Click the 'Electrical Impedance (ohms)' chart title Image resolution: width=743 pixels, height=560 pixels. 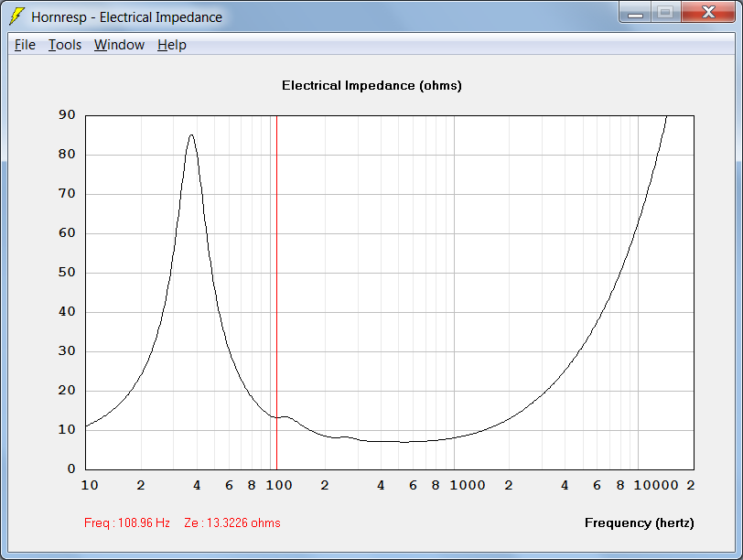pyautogui.click(x=371, y=85)
